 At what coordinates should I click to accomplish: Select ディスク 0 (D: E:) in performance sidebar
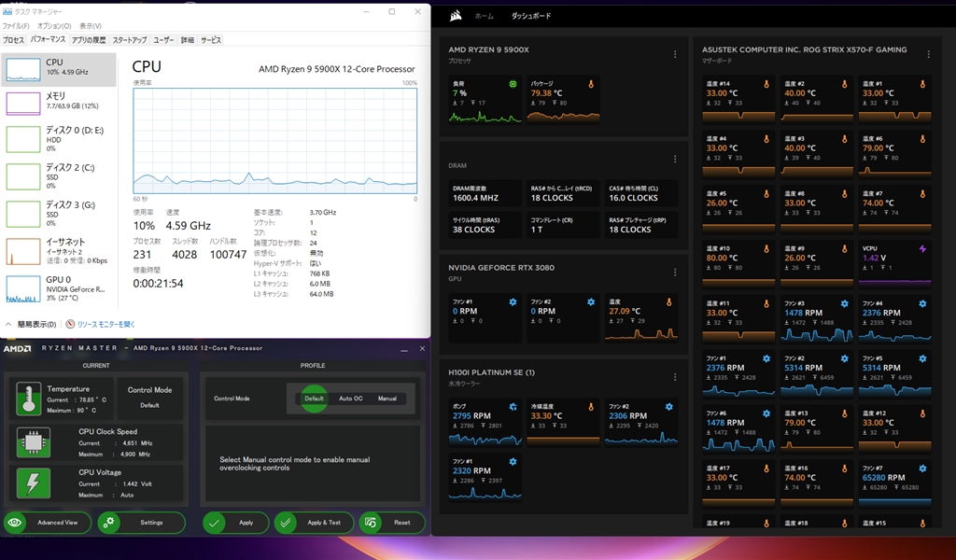pos(59,138)
